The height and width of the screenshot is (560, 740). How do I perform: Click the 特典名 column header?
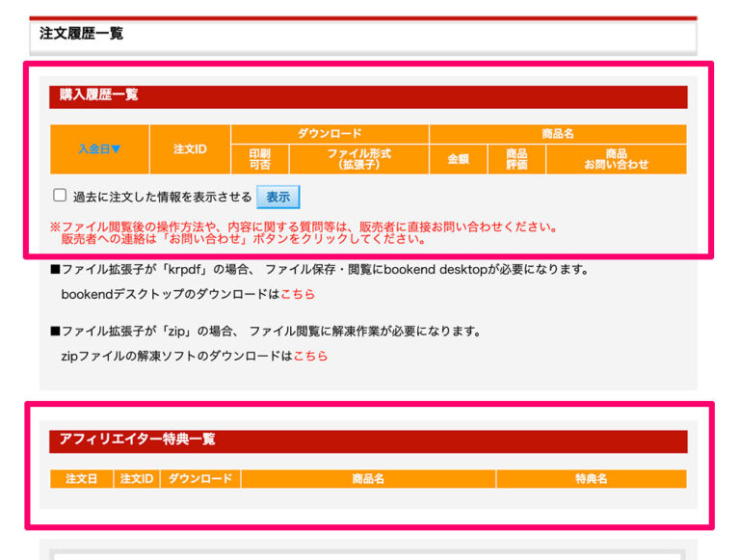click(591, 479)
